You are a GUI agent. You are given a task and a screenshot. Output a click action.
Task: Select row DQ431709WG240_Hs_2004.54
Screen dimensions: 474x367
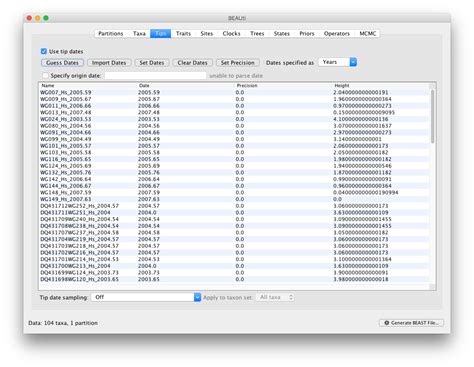pos(234,219)
